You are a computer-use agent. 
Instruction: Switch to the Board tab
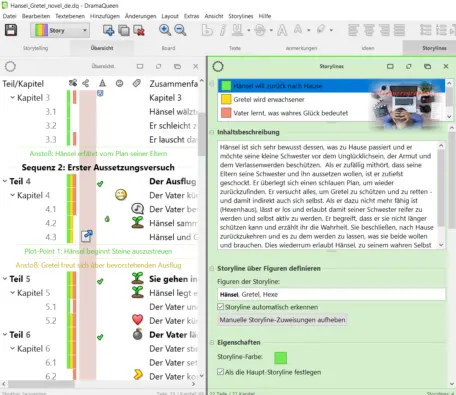pyautogui.click(x=168, y=48)
